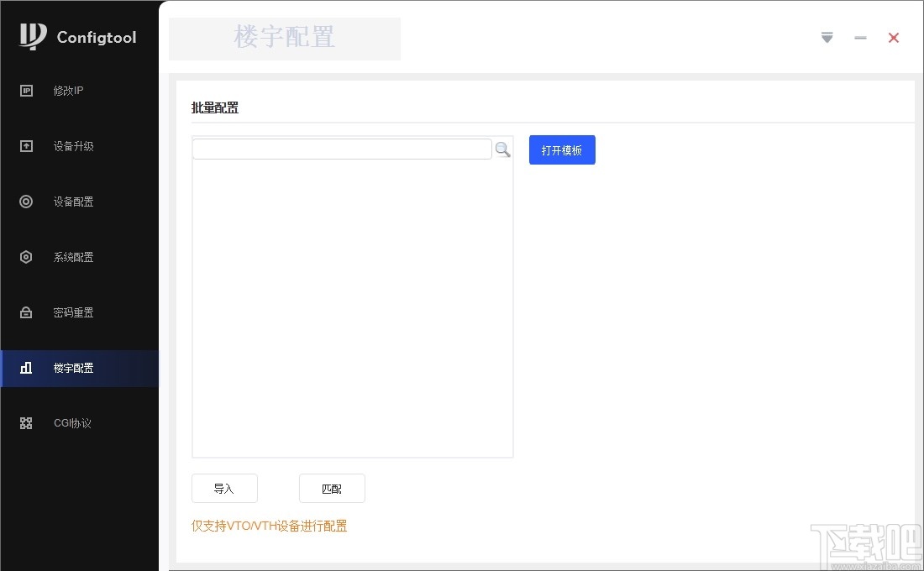The width and height of the screenshot is (924, 571).
Task: Click the 楼宇配置 page title banner
Action: coord(285,38)
